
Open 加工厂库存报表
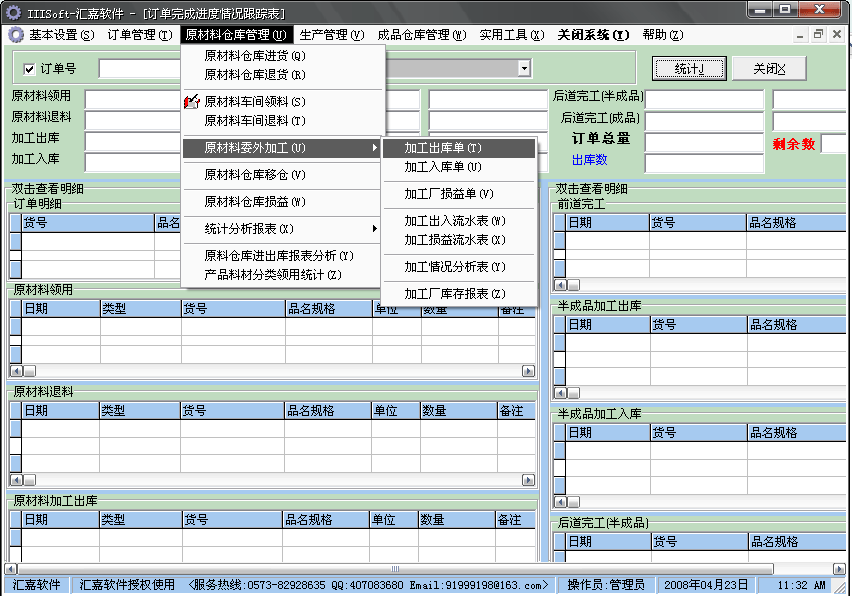(459, 293)
